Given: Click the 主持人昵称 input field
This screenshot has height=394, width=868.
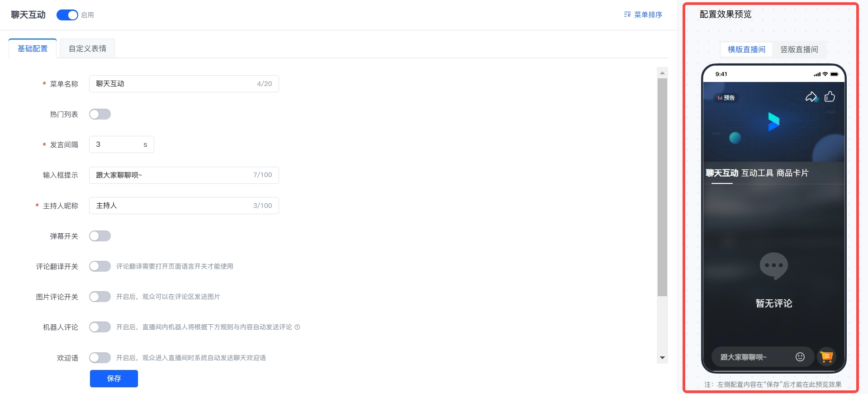Looking at the screenshot, I should [x=184, y=206].
